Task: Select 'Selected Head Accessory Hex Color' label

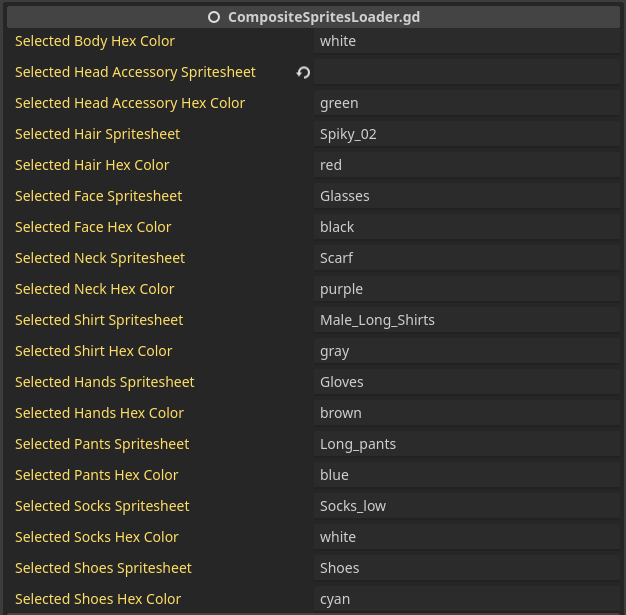Action: click(x=130, y=103)
